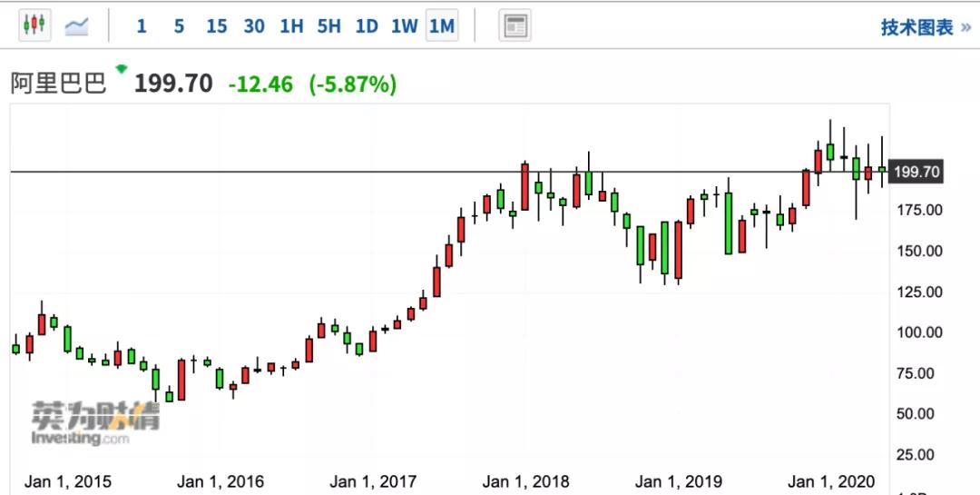Click the 175.00 price axis label

918,210
